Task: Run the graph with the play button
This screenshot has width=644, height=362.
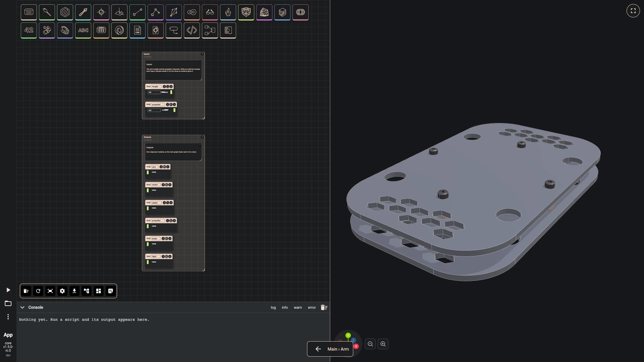Action: click(8, 290)
